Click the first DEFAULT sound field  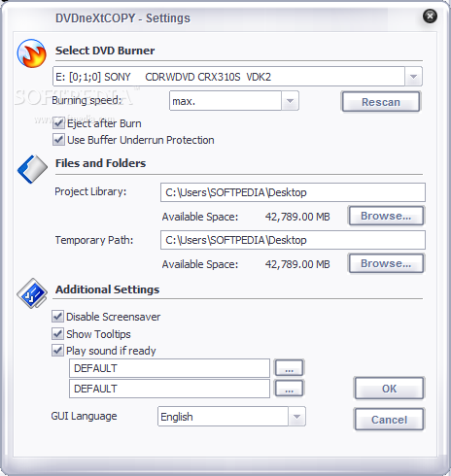click(169, 368)
